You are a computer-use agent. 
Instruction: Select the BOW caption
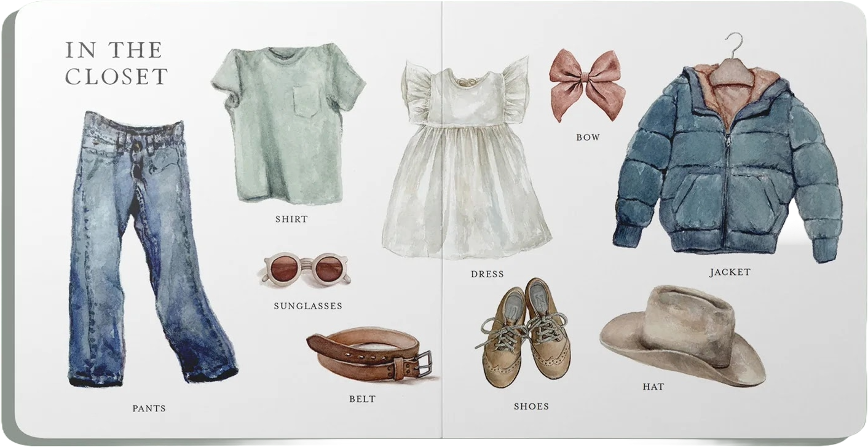coord(588,137)
